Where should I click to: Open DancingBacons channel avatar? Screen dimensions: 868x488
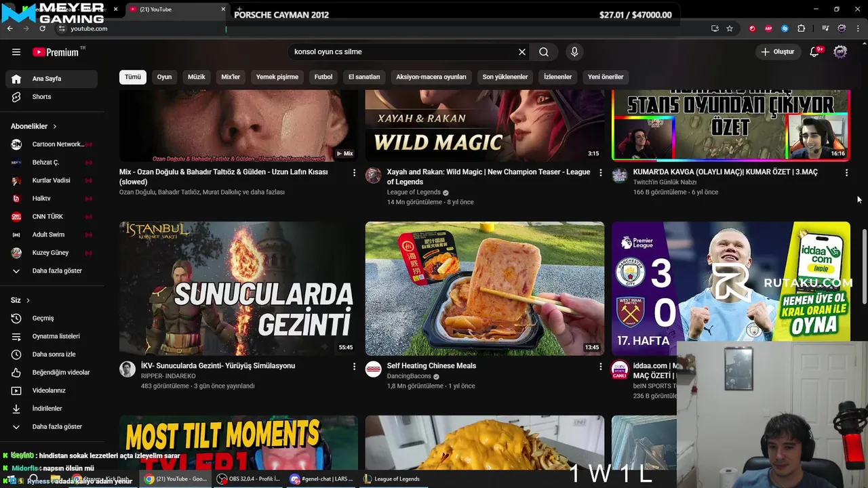[374, 369]
